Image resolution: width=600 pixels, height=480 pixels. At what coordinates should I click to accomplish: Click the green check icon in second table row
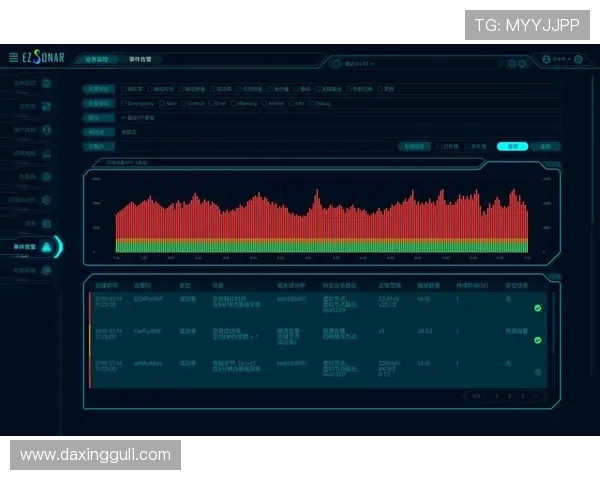click(538, 340)
